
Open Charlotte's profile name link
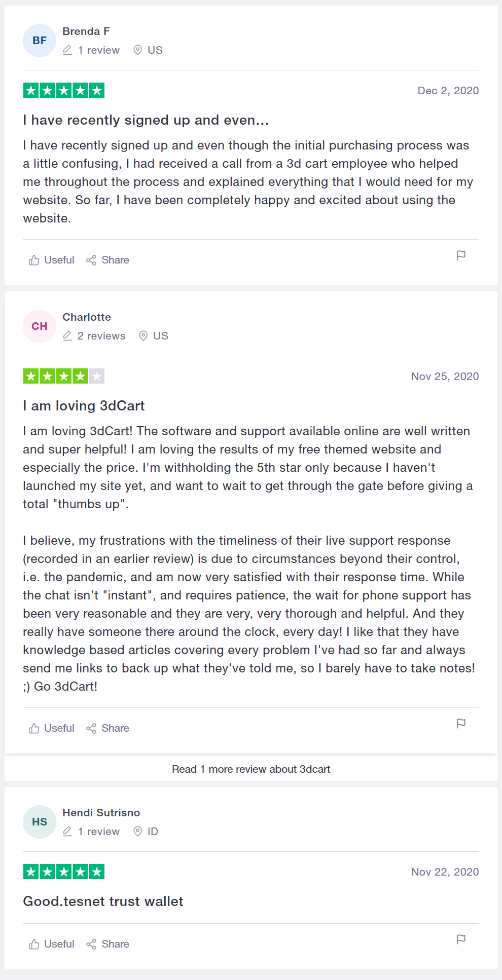pyautogui.click(x=87, y=317)
